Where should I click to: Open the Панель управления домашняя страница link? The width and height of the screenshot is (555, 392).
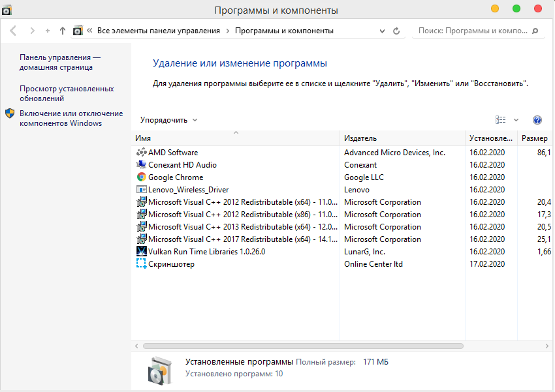60,62
